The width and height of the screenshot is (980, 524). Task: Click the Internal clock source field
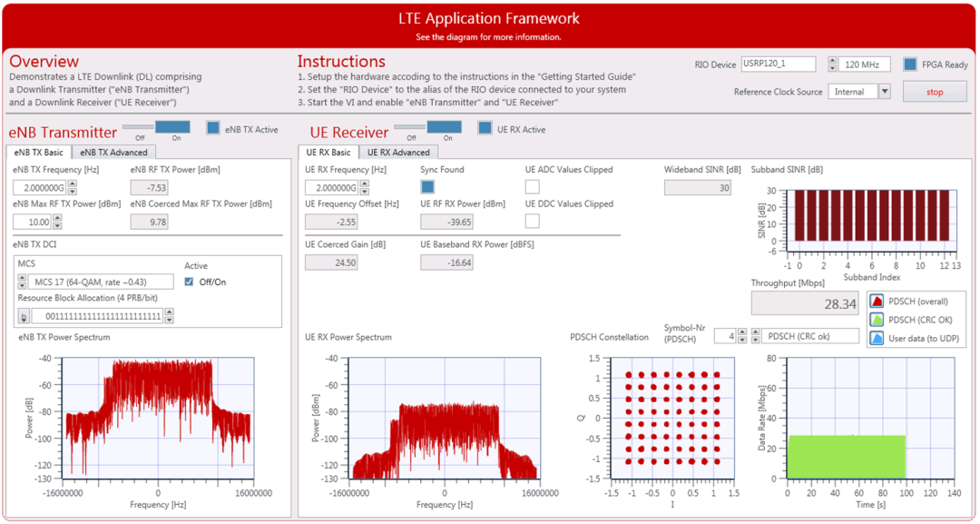pos(853,92)
